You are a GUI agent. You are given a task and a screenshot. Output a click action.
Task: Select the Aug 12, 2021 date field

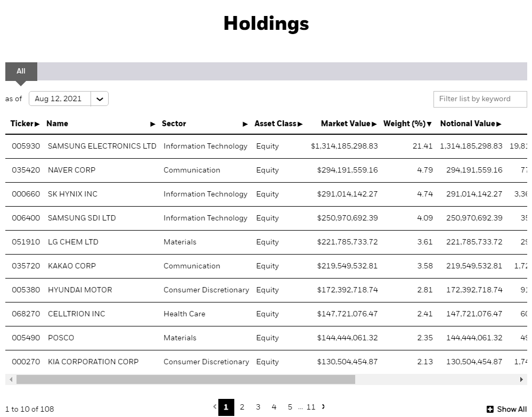(60, 99)
